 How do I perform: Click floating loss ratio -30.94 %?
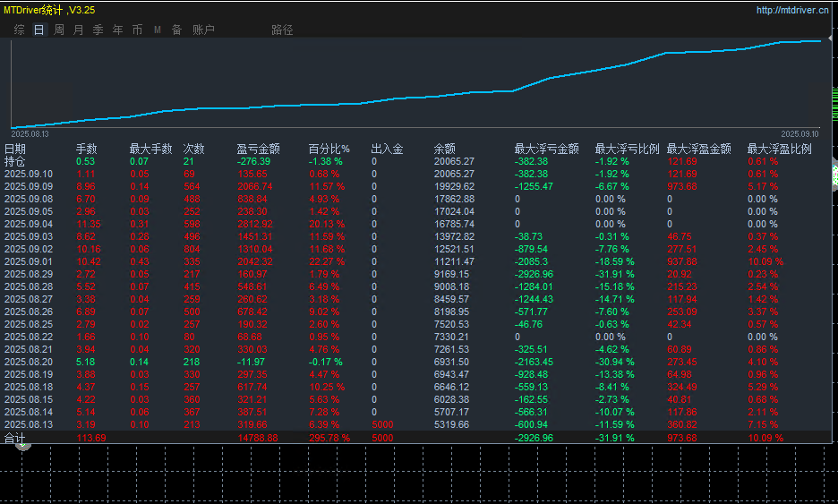coord(614,362)
